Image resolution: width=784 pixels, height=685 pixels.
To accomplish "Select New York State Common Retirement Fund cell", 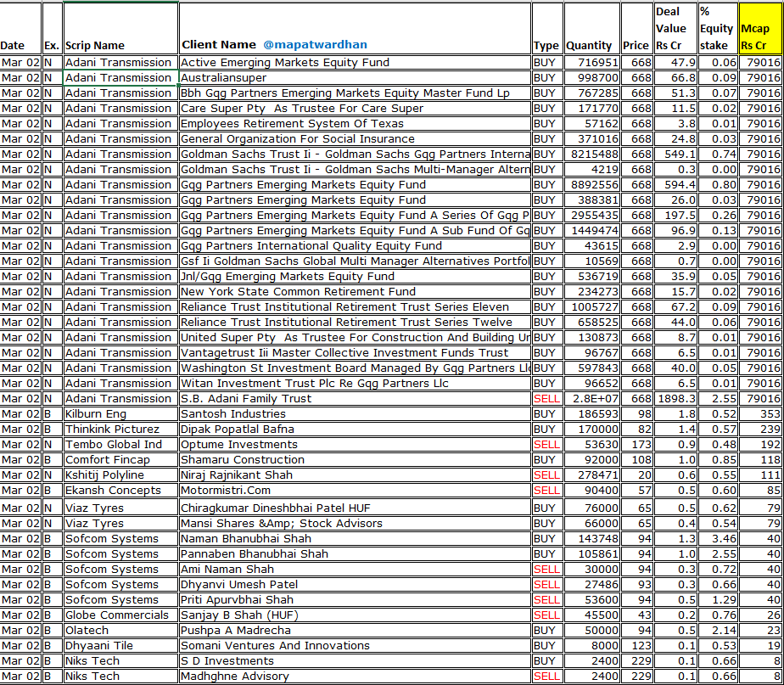I will [x=355, y=292].
